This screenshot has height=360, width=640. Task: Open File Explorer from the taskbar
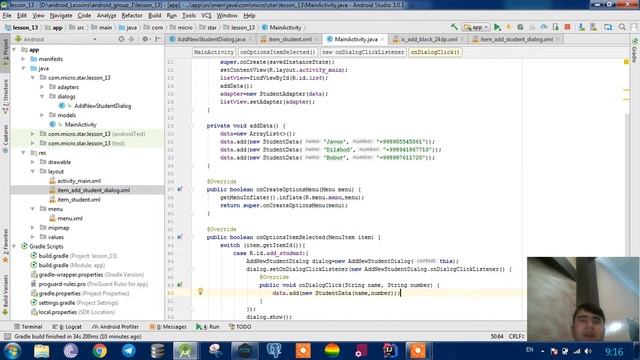coord(41,351)
